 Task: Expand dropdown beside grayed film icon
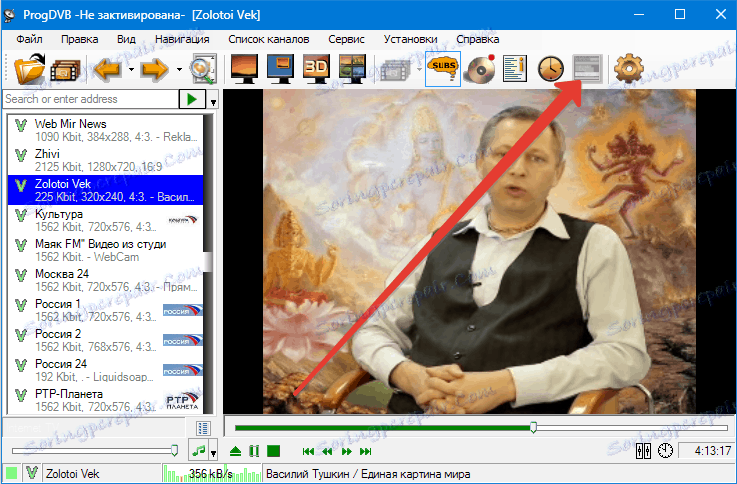pyautogui.click(x=419, y=70)
